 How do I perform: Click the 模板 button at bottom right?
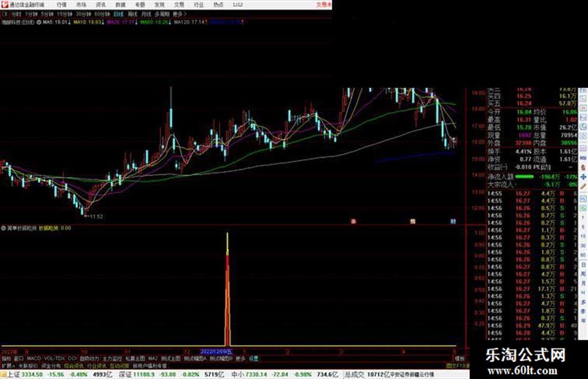(x=460, y=358)
